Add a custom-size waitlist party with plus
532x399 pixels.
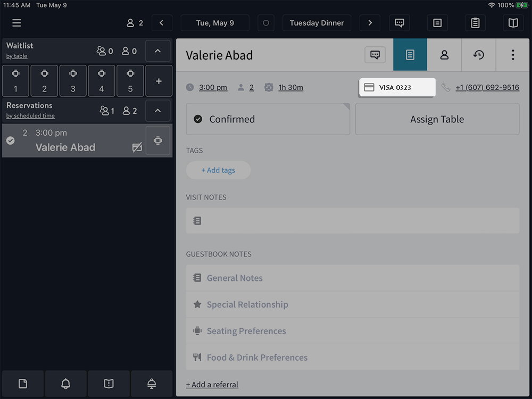(x=159, y=81)
